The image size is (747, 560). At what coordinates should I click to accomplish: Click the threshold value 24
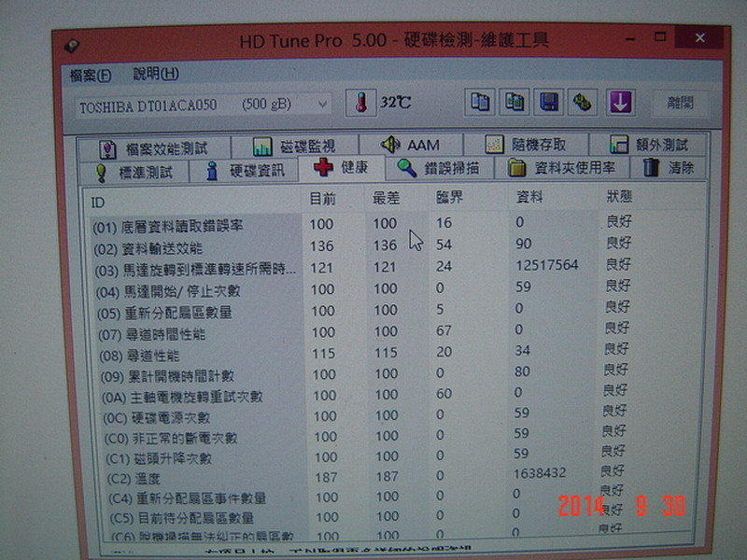pos(444,266)
